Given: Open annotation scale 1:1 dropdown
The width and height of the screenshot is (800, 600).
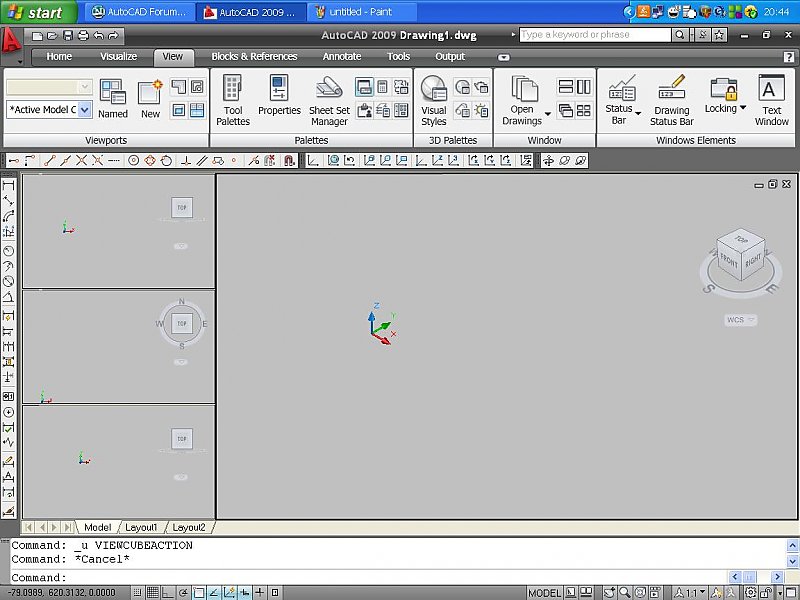Looking at the screenshot, I should pyautogui.click(x=689, y=592).
